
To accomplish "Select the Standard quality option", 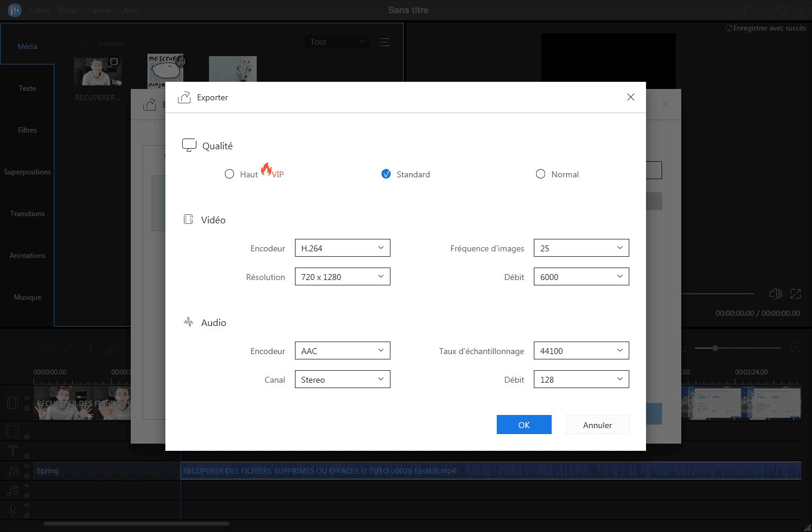I will pyautogui.click(x=386, y=174).
